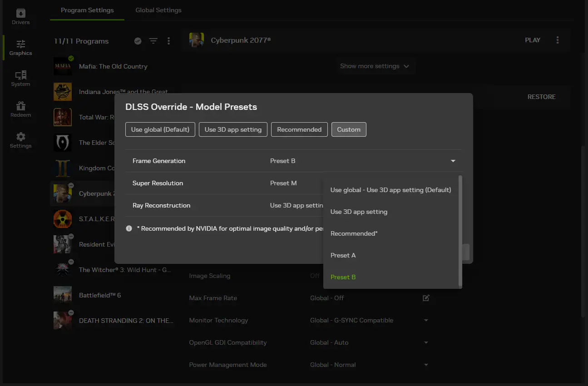Image resolution: width=588 pixels, height=386 pixels.
Task: Select The Elder Scrolls game thumbnail
Action: tap(63, 143)
